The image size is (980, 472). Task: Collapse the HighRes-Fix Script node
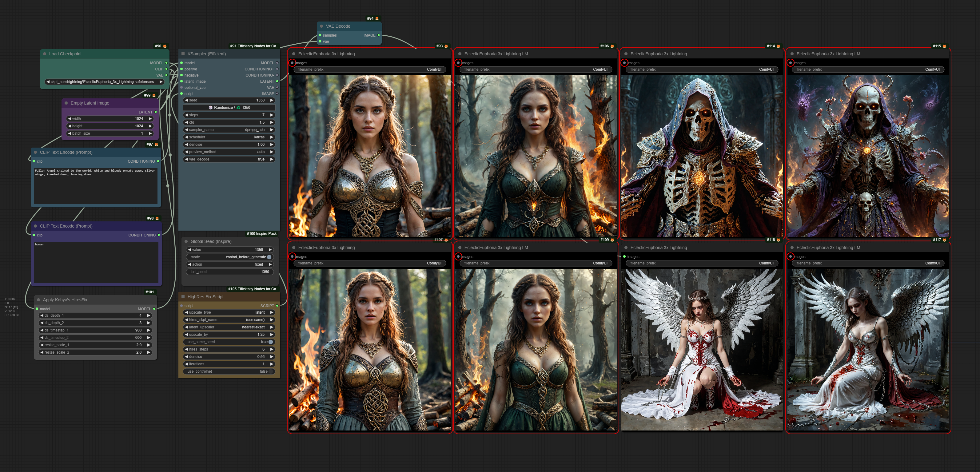(183, 297)
